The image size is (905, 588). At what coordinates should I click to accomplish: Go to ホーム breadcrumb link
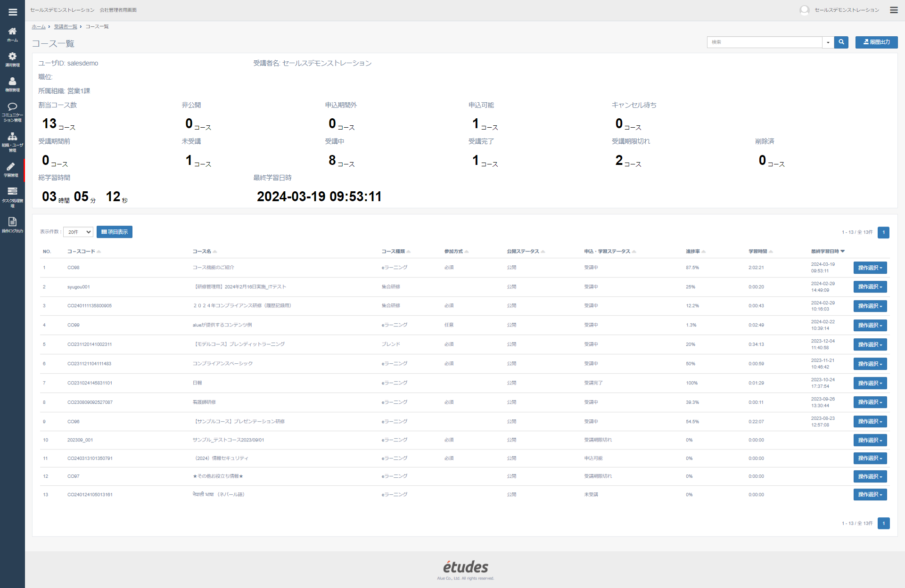(x=39, y=27)
